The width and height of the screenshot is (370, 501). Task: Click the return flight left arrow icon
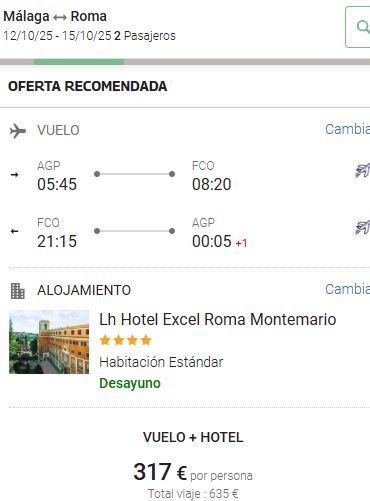click(x=14, y=231)
